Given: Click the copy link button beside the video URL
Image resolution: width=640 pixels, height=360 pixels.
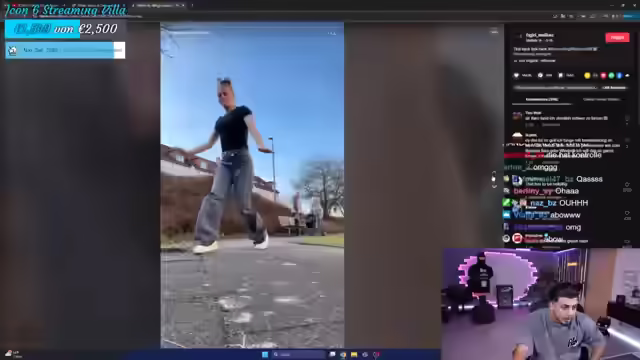Looking at the screenshot, I should pos(613,87).
